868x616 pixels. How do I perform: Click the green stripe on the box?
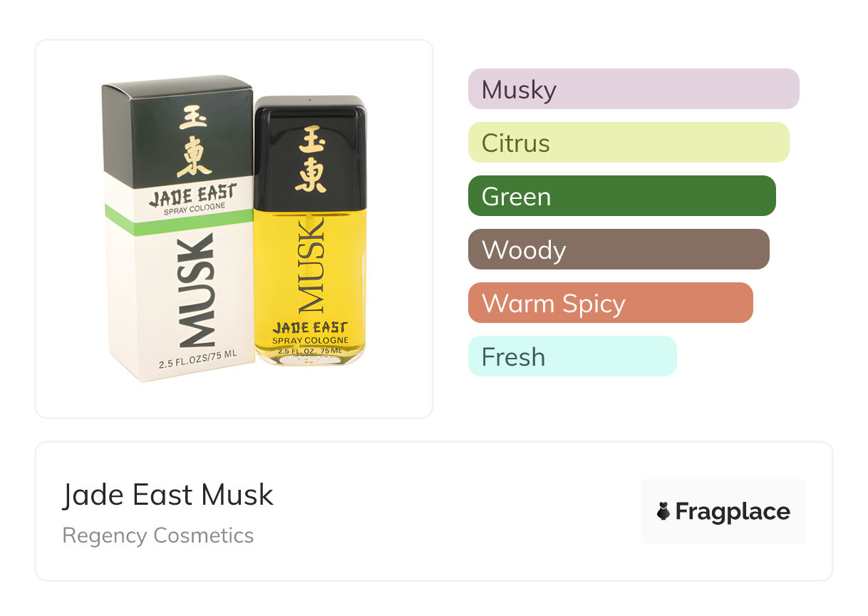pyautogui.click(x=179, y=219)
